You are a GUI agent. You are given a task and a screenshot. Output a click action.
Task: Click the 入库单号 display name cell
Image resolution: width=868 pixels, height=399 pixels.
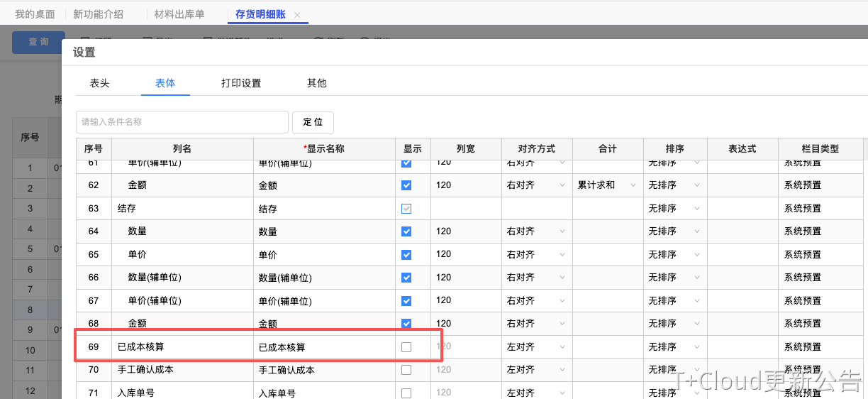tap(324, 393)
